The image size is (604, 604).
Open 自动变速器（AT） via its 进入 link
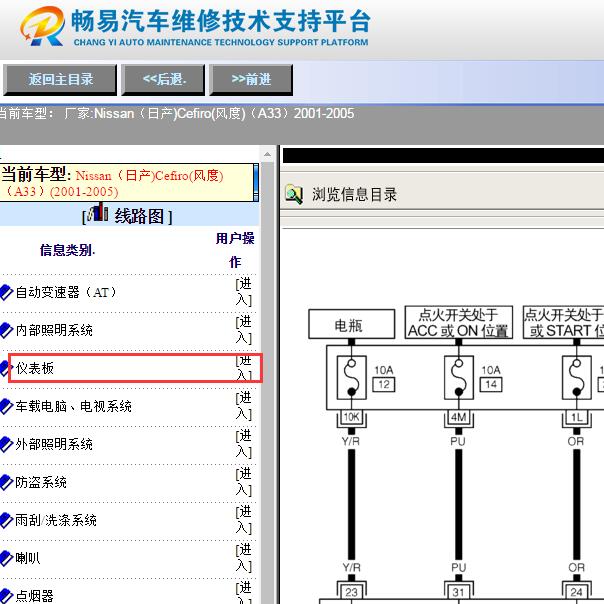244,292
